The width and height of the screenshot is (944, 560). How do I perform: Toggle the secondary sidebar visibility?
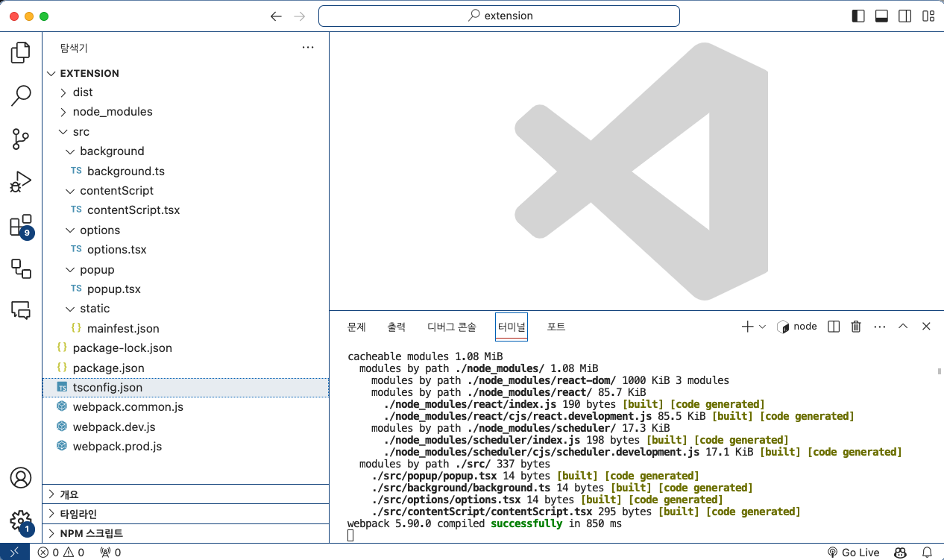click(x=904, y=16)
